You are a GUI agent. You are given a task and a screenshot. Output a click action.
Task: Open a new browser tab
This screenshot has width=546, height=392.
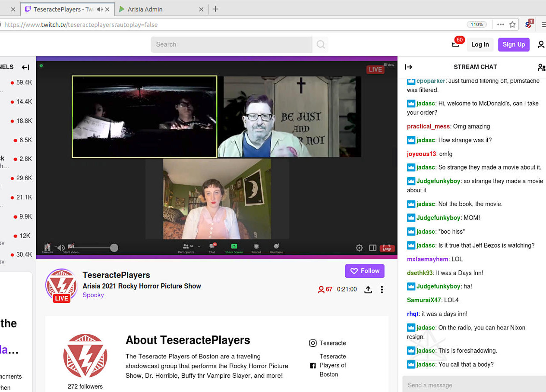[216, 9]
